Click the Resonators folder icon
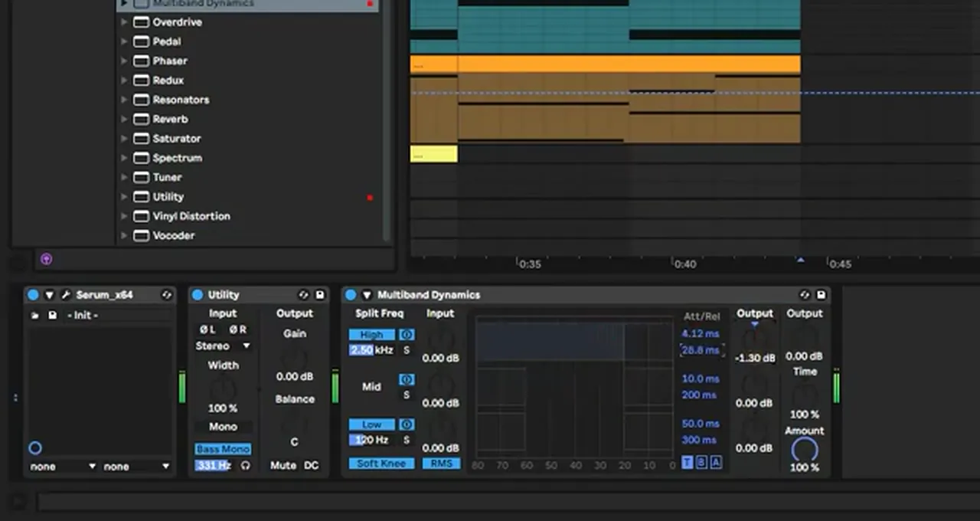The width and height of the screenshot is (980, 521). 141,100
